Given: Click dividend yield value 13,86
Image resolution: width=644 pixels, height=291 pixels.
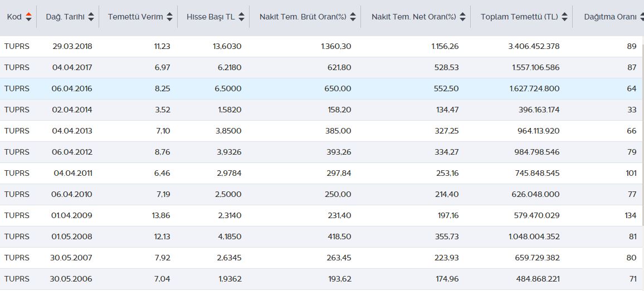Looking at the screenshot, I should [x=161, y=215].
